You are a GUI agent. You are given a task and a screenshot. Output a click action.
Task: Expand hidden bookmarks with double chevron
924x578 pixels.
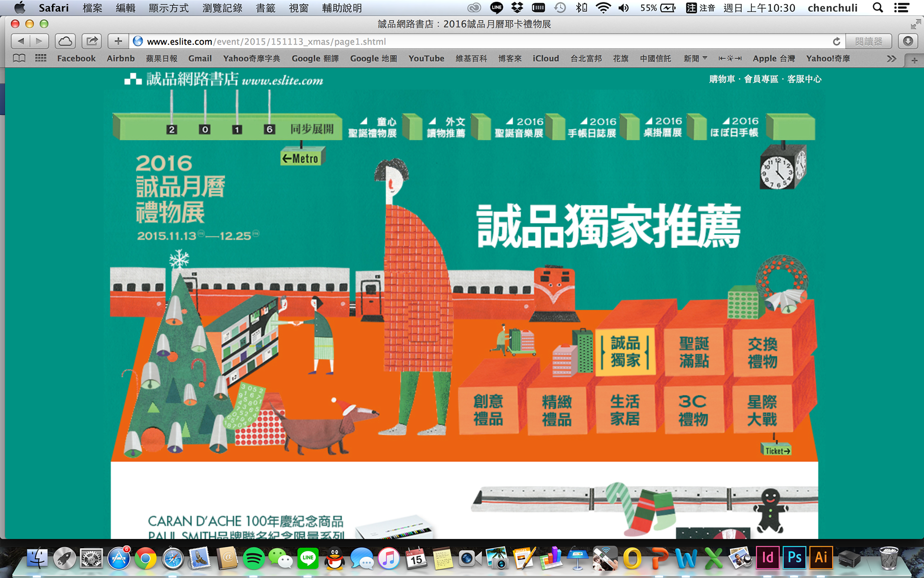891,59
